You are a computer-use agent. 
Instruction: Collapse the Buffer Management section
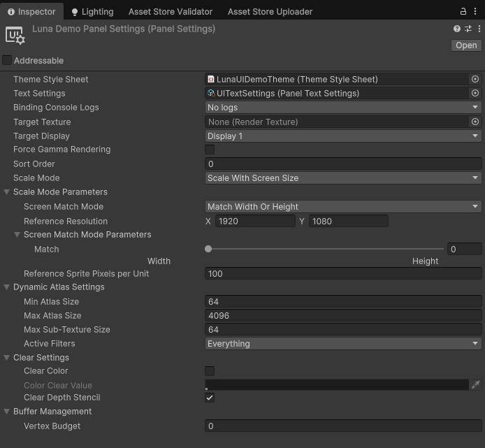pyautogui.click(x=6, y=411)
